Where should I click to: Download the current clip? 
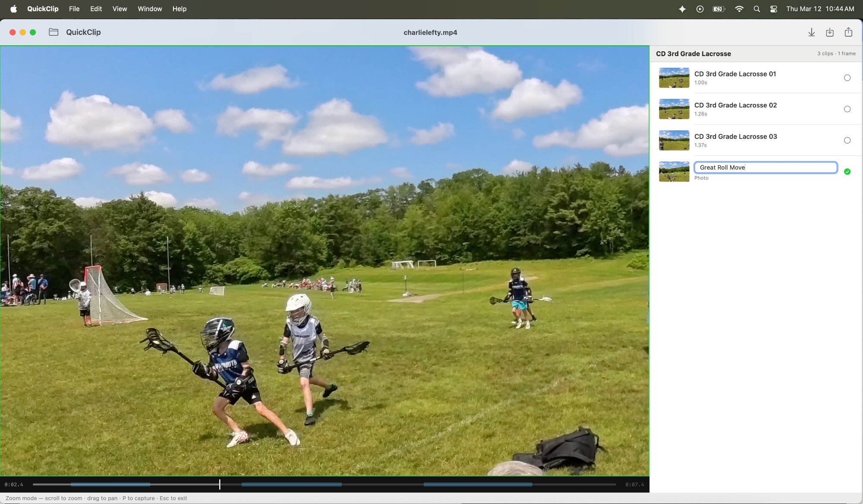(812, 32)
